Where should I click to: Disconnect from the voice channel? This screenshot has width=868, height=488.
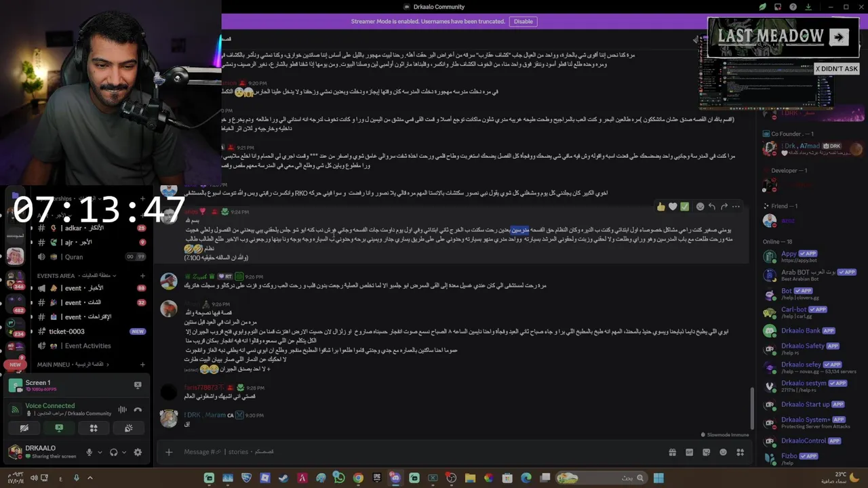(138, 409)
